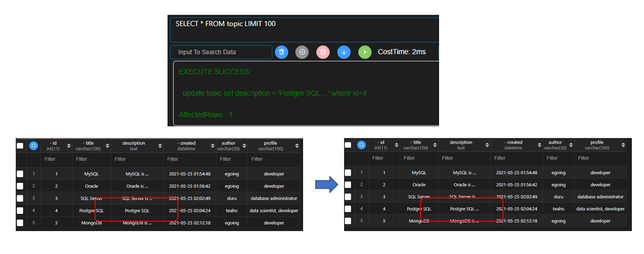Screen dimensions: 644x254
Task: Focus the Input To Search Data field
Action: (x=221, y=52)
